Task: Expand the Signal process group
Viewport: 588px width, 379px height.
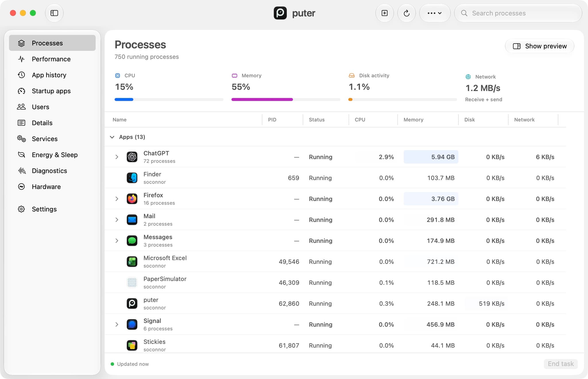Action: [x=117, y=324]
